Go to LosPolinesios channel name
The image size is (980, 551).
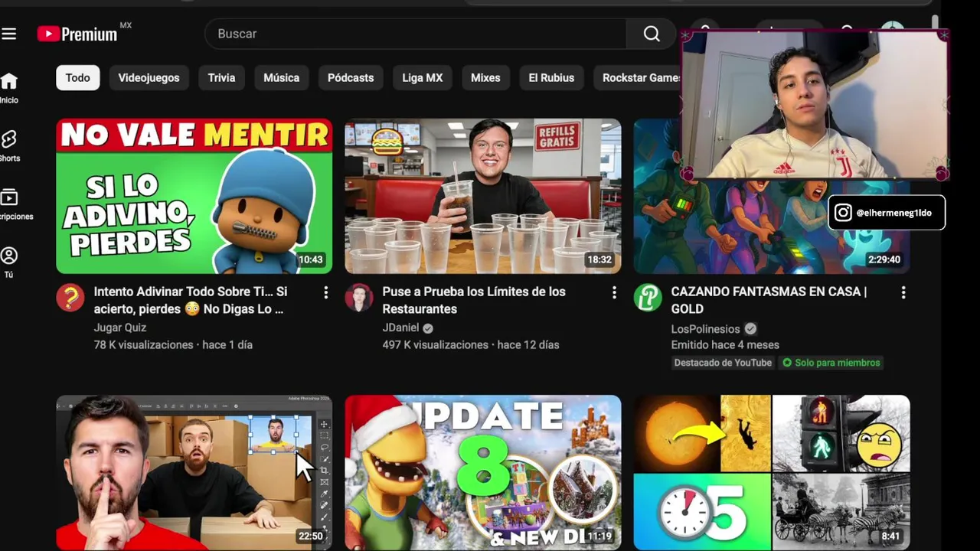coord(705,329)
